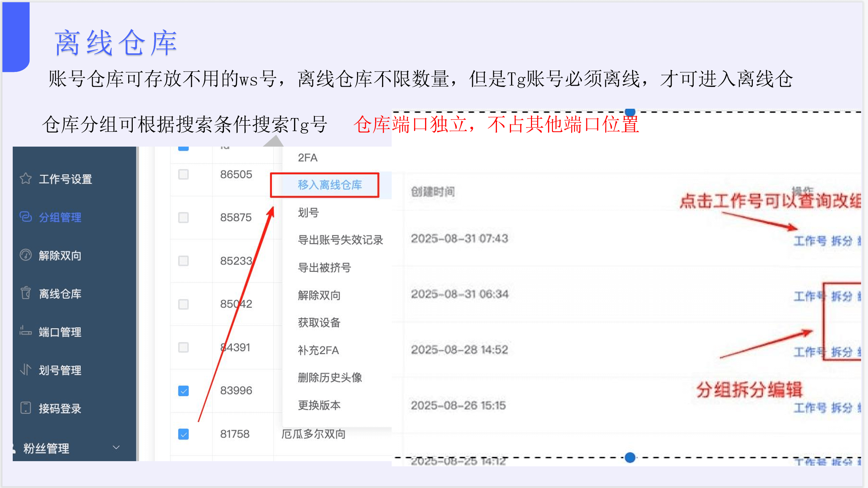Select the 端口管理 port icon
Viewport: 868px width, 488px height.
pyautogui.click(x=25, y=332)
